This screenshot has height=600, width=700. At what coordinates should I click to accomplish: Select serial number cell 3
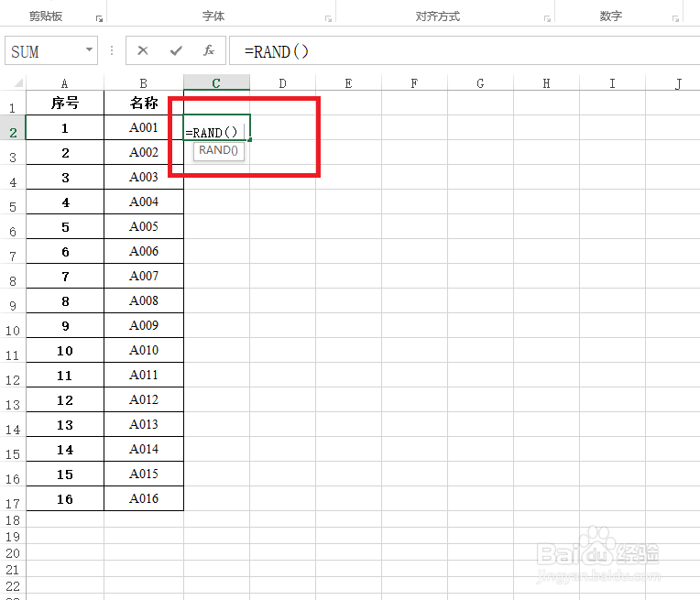[x=65, y=177]
